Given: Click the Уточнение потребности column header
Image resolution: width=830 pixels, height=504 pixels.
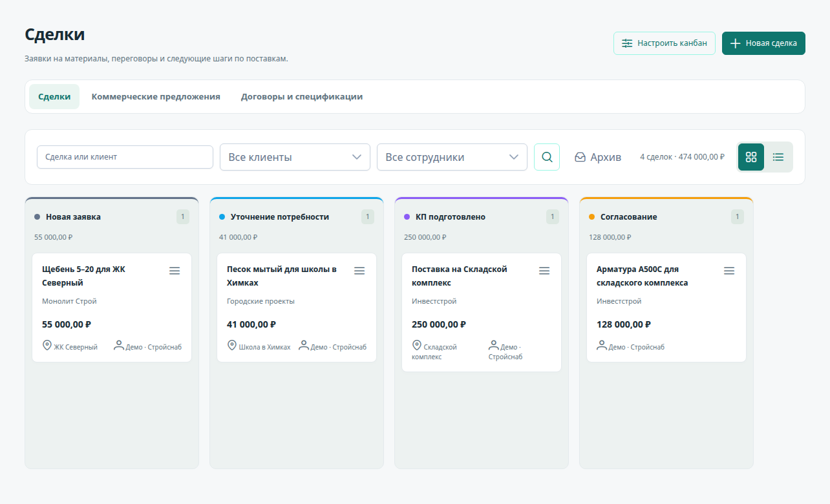Looking at the screenshot, I should click(280, 217).
